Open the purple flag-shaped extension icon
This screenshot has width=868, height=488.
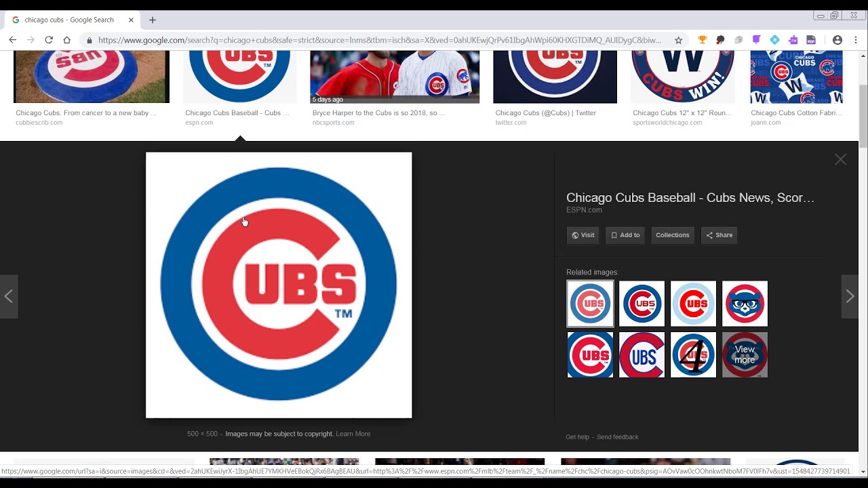(x=756, y=40)
